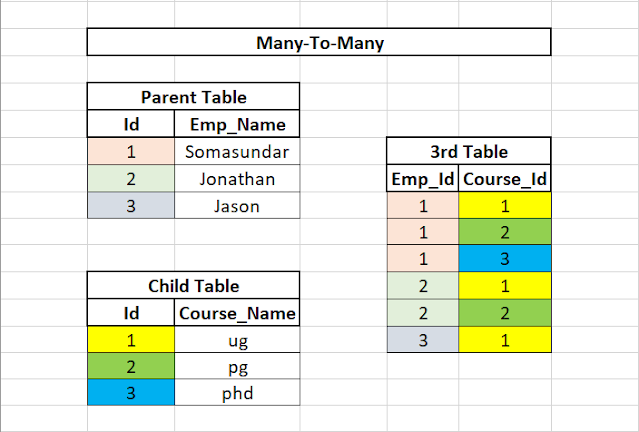639x432 pixels.
Task: Select the Jason cell
Action: tap(237, 205)
